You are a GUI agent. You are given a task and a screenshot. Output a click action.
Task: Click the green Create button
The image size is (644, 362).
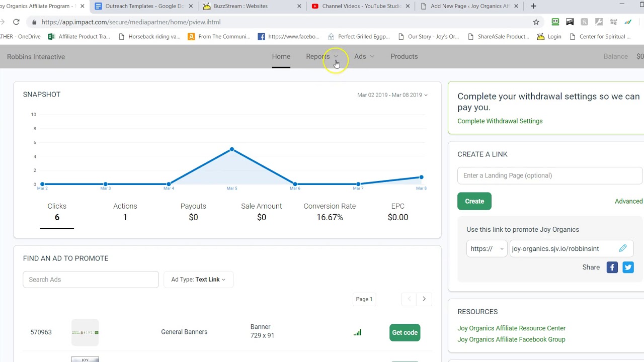click(474, 201)
